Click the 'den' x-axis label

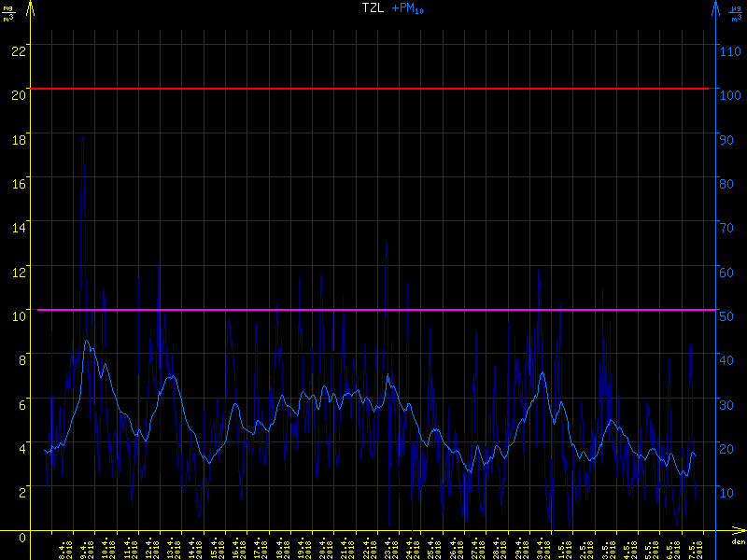point(737,543)
